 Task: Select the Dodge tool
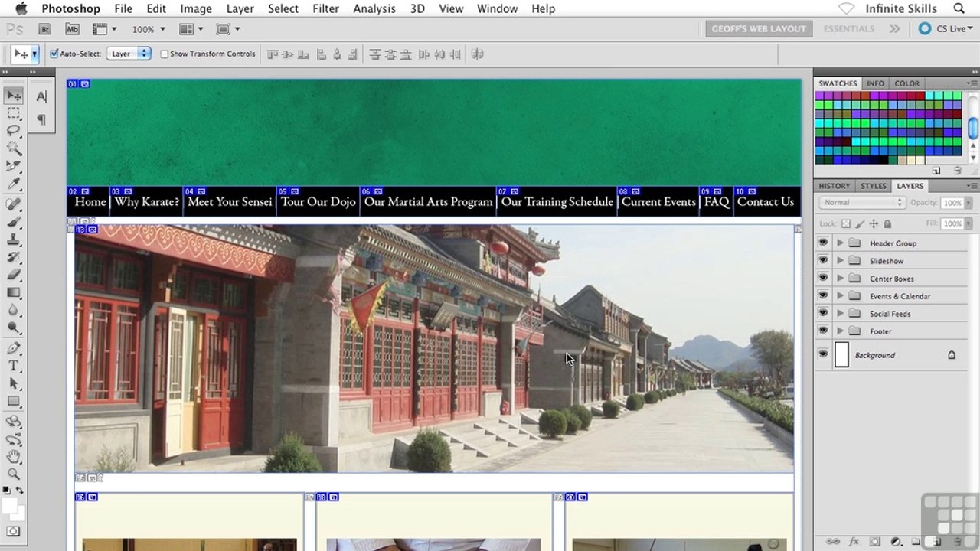pyautogui.click(x=14, y=328)
